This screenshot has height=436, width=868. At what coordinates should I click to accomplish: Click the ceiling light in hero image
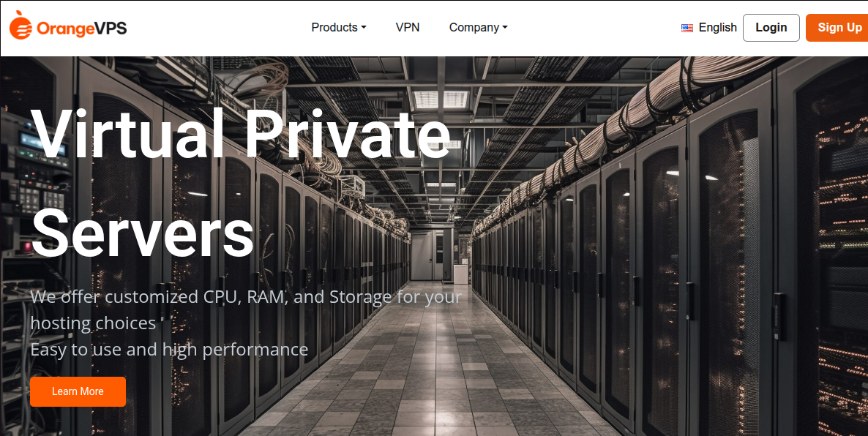[x=441, y=99]
